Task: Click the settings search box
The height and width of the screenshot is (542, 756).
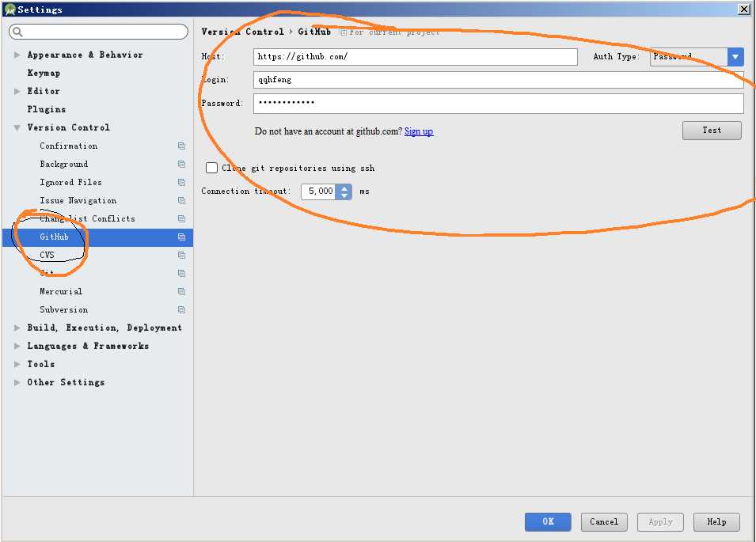Action: [98, 32]
